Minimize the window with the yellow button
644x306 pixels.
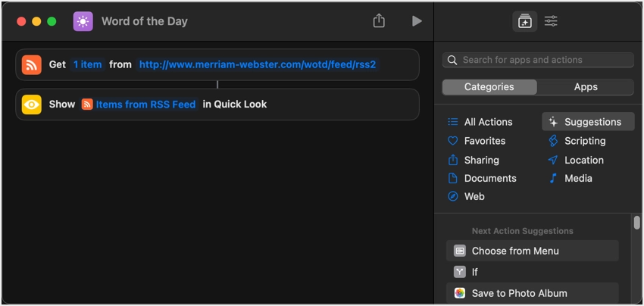[36, 21]
